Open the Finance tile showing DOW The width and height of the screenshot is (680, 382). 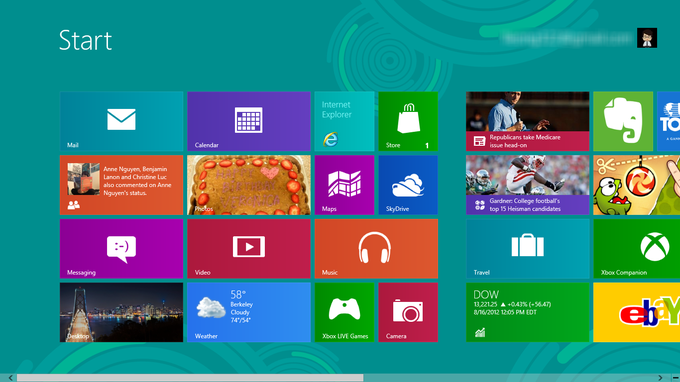tap(527, 312)
